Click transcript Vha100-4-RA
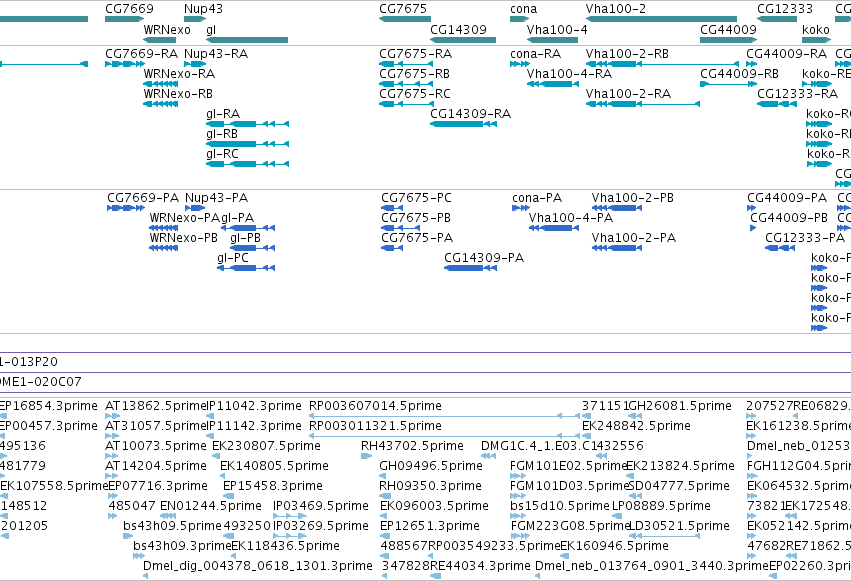 coord(569,74)
